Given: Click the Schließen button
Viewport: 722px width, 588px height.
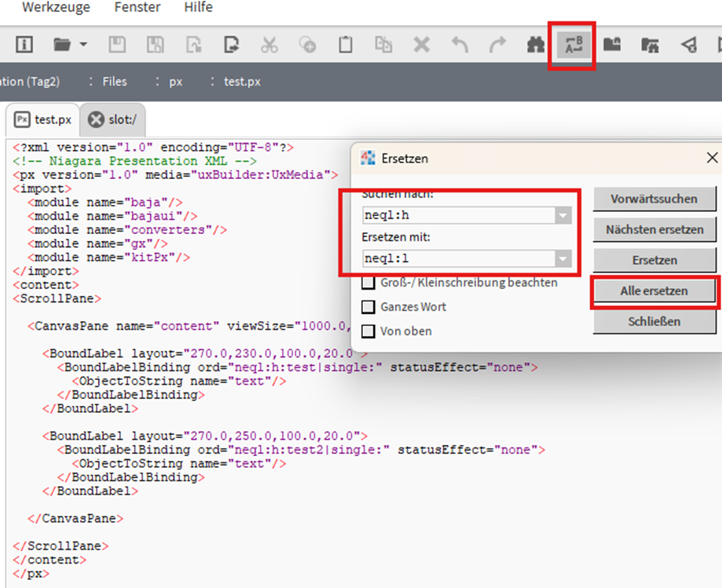Looking at the screenshot, I should pos(654,321).
